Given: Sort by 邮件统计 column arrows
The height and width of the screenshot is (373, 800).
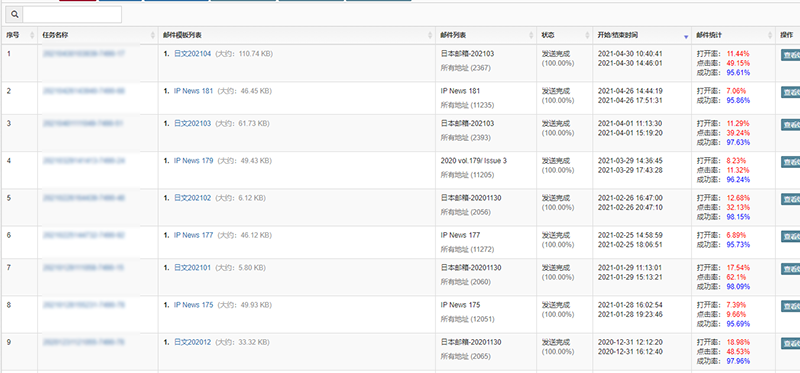Looking at the screenshot, I should (x=770, y=36).
